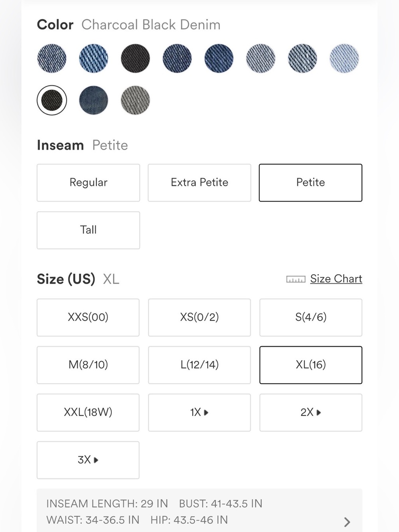
Task: Expand the 1X size options
Action: coord(199,413)
